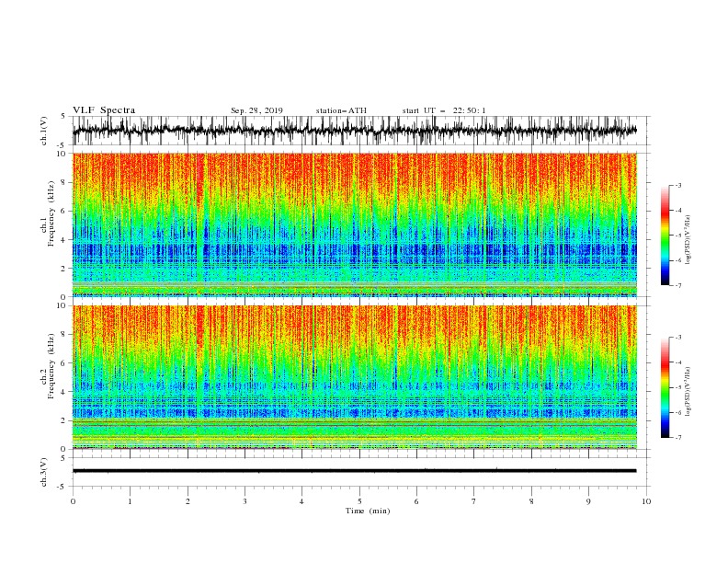Viewport: 728px width, 563px height.
Task: Click time tick label '2' on x-axis
Action: click(x=188, y=501)
